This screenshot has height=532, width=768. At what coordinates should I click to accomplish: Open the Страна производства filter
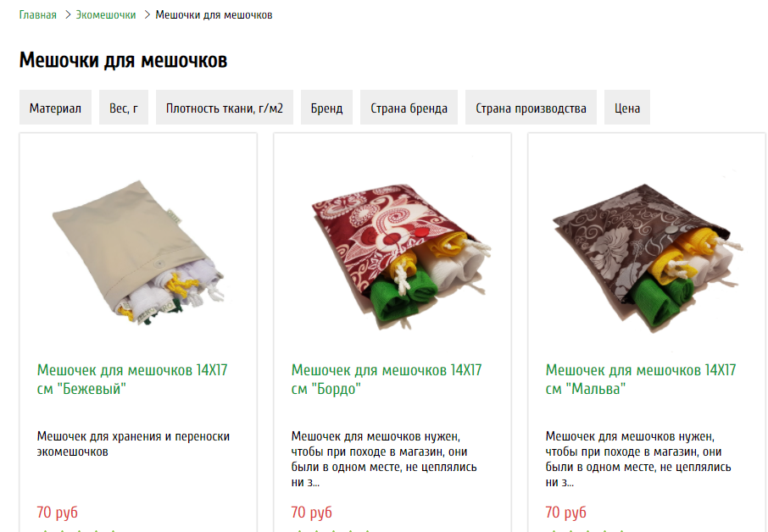click(x=531, y=108)
